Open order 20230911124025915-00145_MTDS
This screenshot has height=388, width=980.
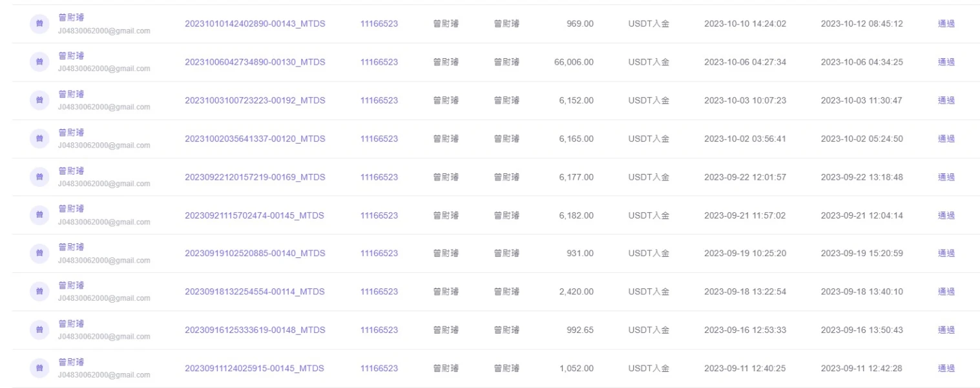(x=254, y=369)
